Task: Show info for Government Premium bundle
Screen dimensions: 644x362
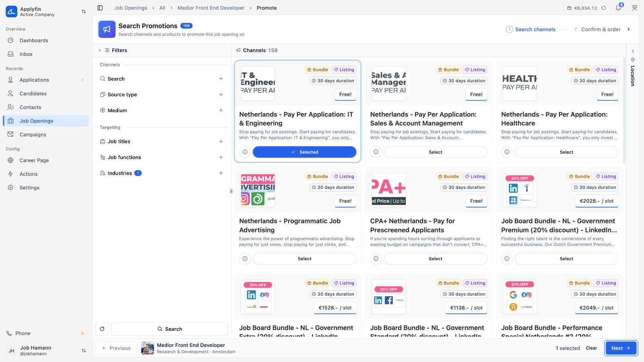Action: point(507,259)
